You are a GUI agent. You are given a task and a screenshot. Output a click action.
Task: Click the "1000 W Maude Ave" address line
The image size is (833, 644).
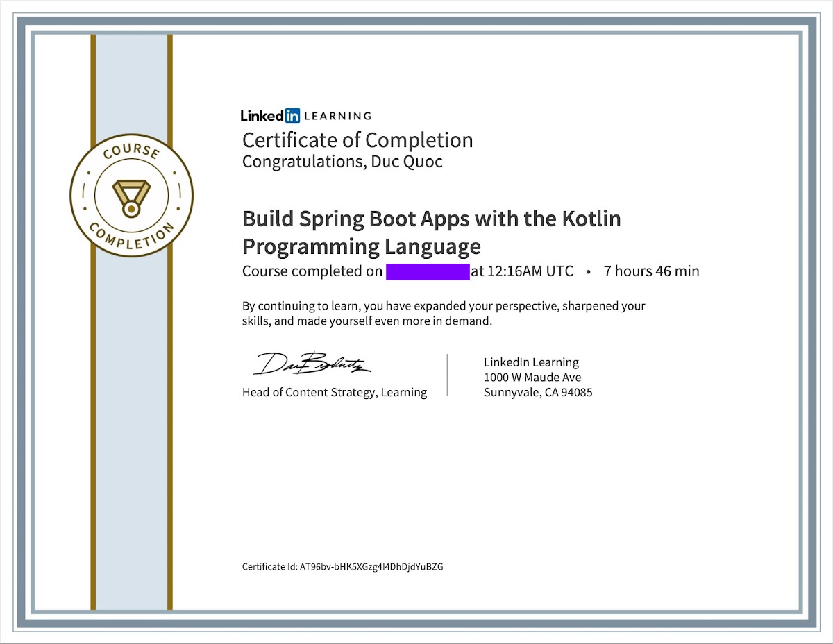click(x=532, y=378)
